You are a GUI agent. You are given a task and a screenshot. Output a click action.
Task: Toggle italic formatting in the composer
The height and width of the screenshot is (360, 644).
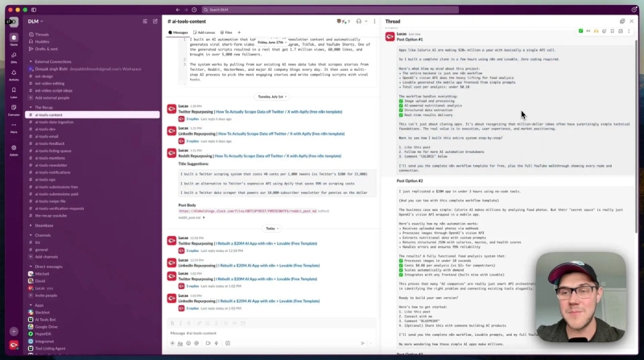[180, 324]
